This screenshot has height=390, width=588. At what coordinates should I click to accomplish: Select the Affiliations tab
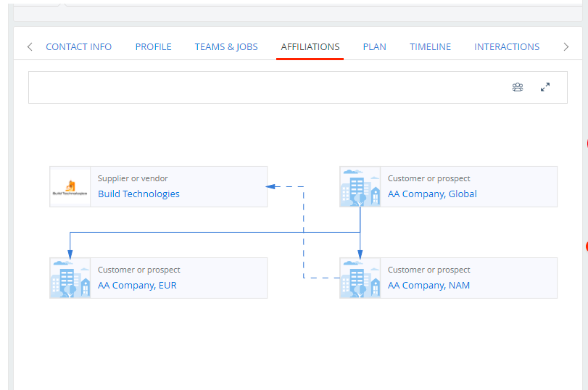click(x=310, y=47)
